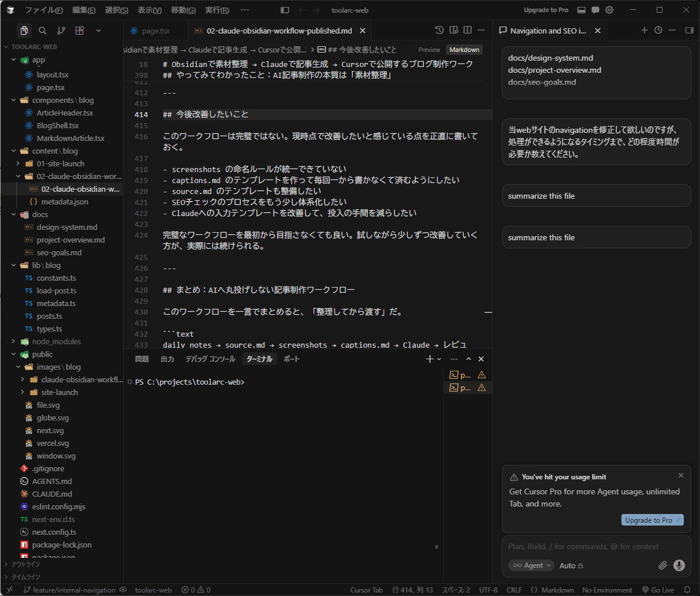
Task: Open the Extensions view icon
Action: (80, 31)
